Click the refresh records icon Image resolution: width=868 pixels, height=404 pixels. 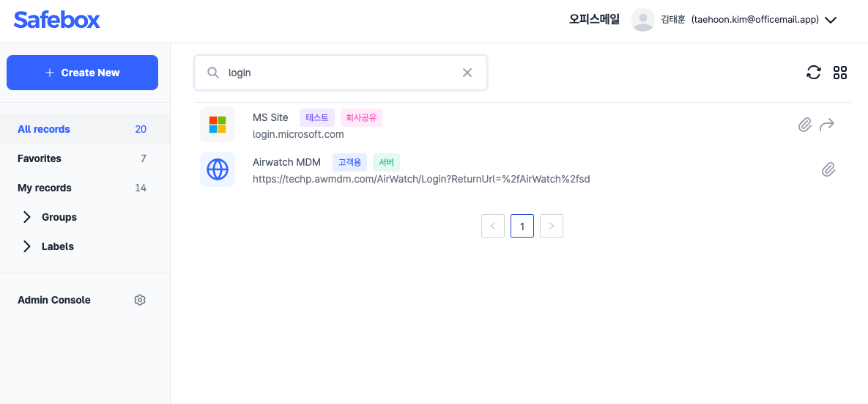(813, 72)
